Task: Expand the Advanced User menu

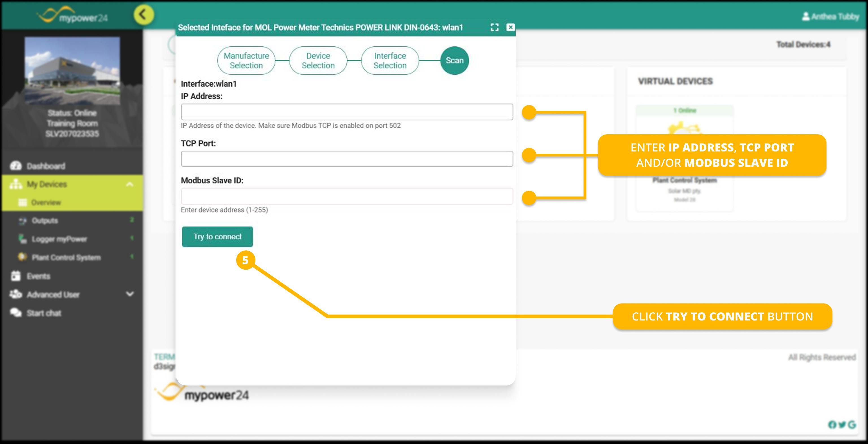Action: coord(130,294)
